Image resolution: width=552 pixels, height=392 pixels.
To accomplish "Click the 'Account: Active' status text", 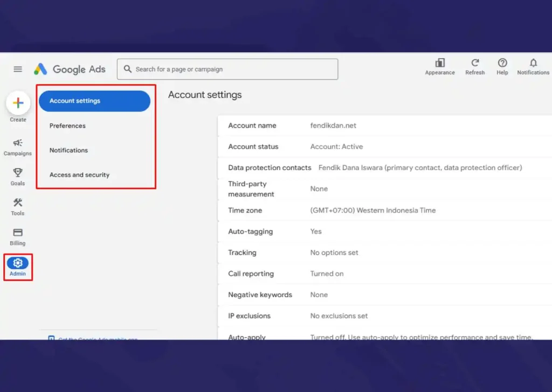I will tap(336, 146).
